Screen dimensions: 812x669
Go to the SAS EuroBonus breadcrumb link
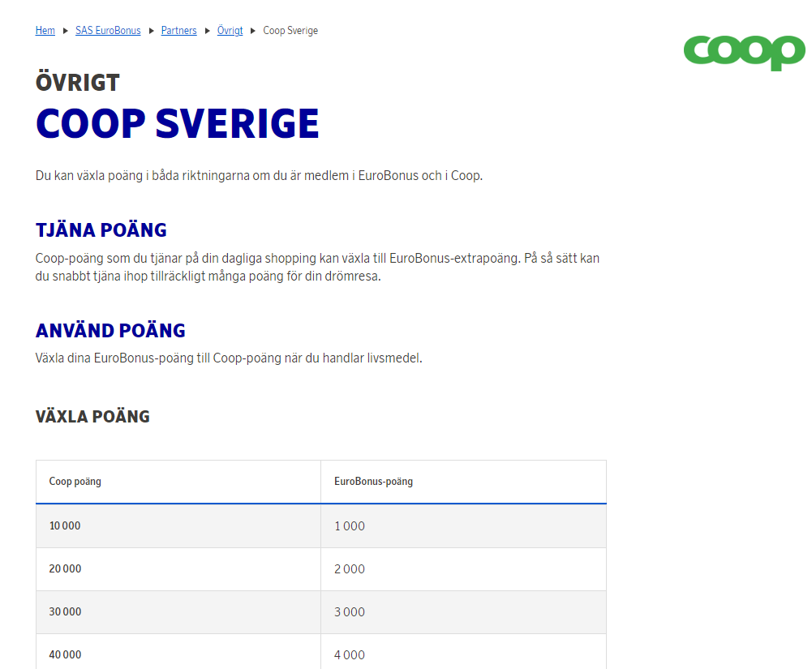[108, 31]
